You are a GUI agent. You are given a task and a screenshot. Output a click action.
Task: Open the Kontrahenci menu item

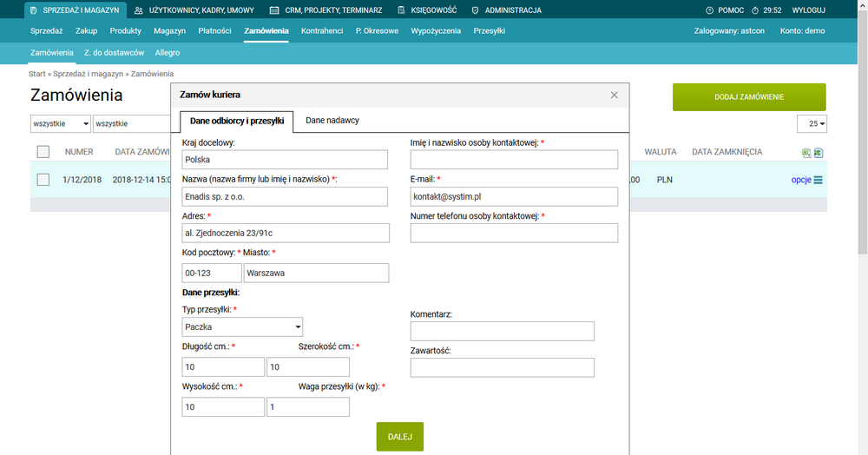point(322,30)
